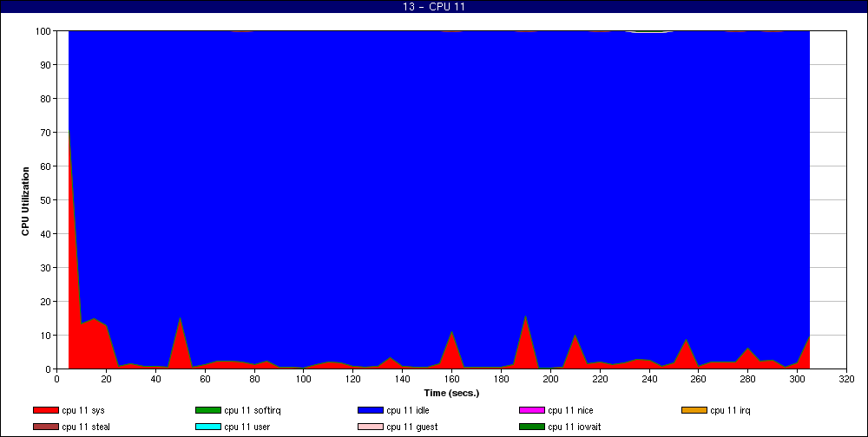Click the 'CPU Utilization' axis title

click(25, 201)
